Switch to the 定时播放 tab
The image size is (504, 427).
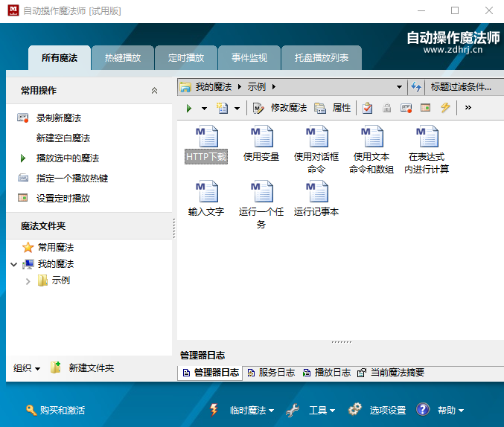click(185, 58)
